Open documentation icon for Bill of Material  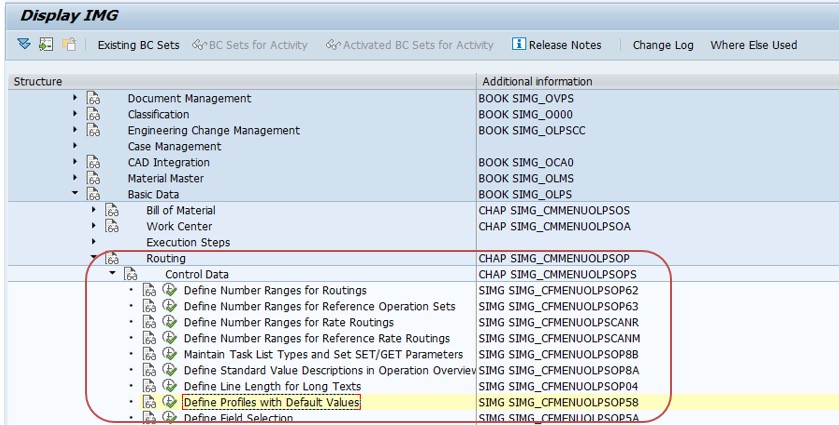pyautogui.click(x=112, y=211)
